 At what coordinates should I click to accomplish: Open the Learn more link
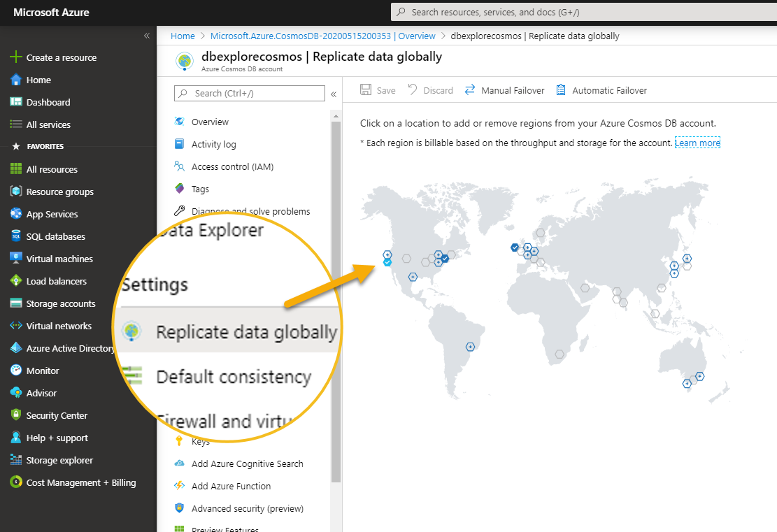697,143
